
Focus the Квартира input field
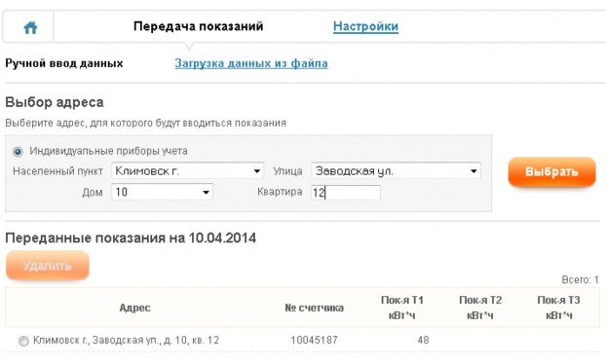[346, 193]
